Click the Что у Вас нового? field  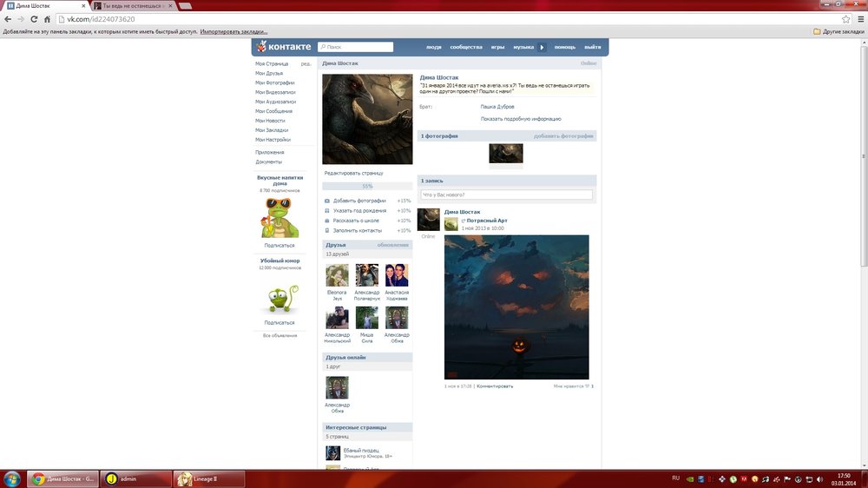506,195
